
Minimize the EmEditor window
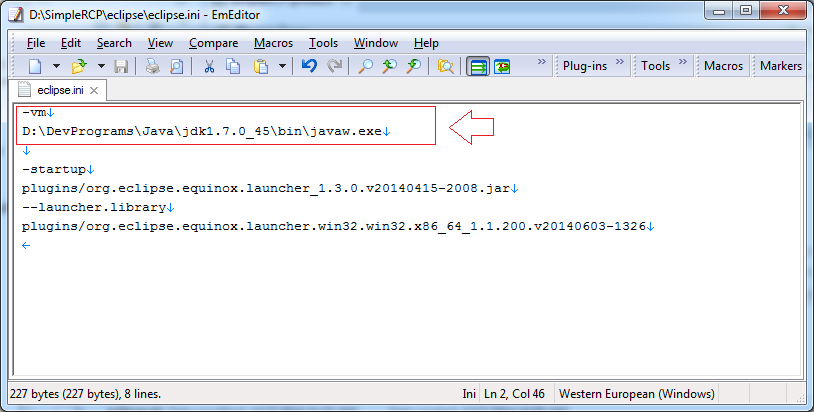pyautogui.click(x=719, y=10)
